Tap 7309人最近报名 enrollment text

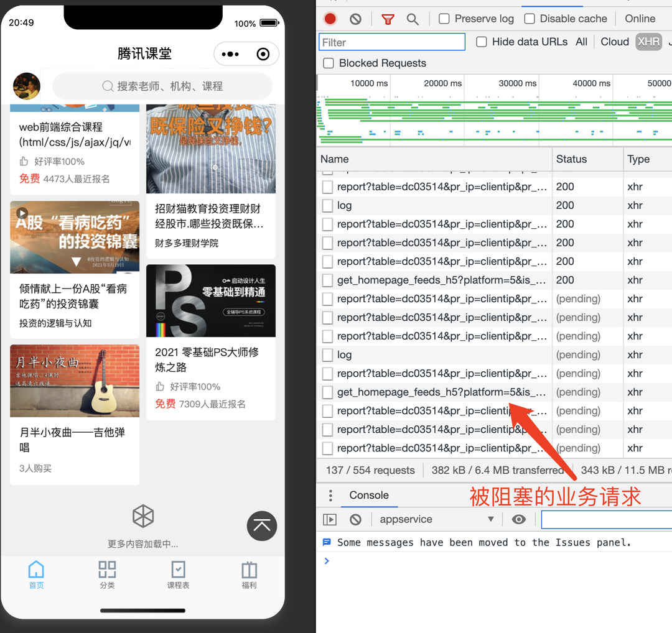coord(212,404)
